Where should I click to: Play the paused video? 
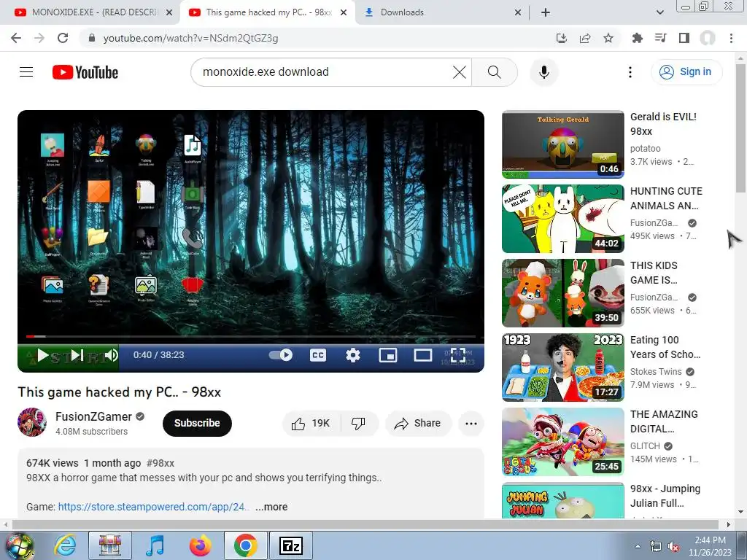43,355
